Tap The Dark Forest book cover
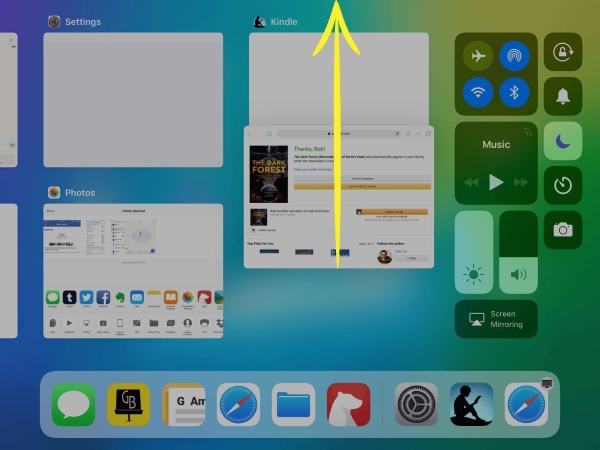Image resolution: width=600 pixels, height=450 pixels. [269, 174]
